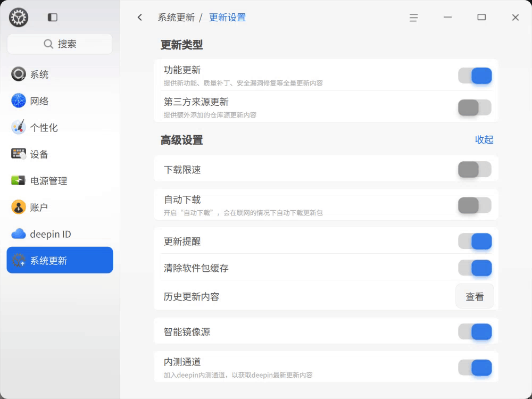The height and width of the screenshot is (399, 532).
Task: Disable the 清除软件包缓存 toggle
Action: point(475,268)
